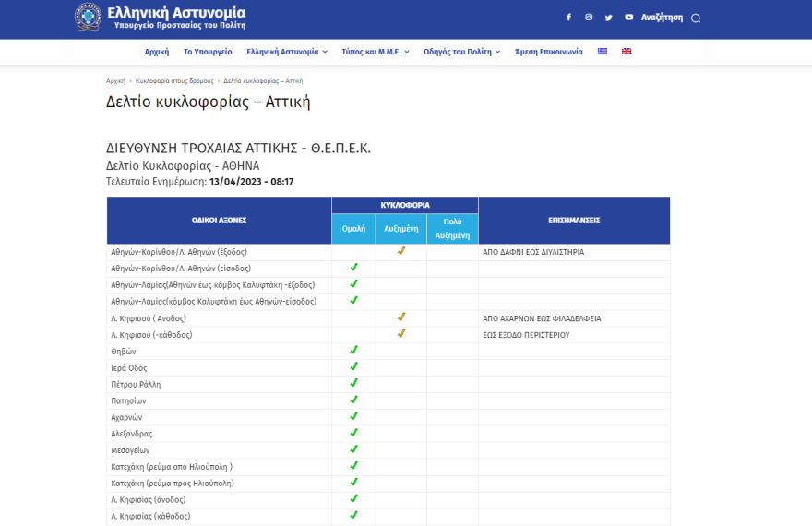Click the orange checkmark in the Λ. Κηφισού (Ανοδος) row
The width and height of the screenshot is (812, 526).
[x=401, y=317]
